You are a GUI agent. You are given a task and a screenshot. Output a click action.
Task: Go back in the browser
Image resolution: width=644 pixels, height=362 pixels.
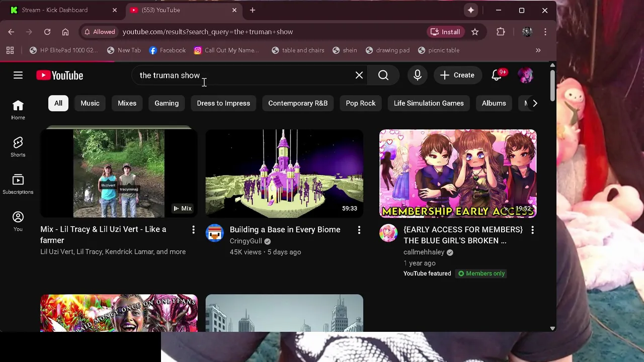click(x=11, y=32)
